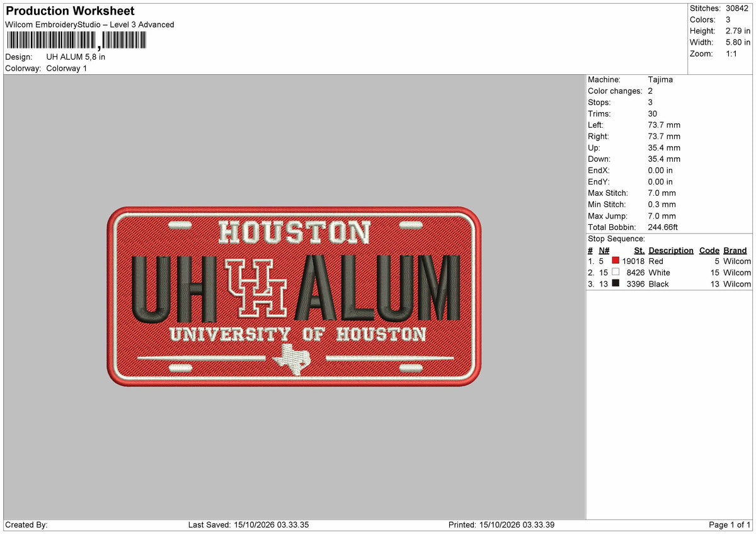Click the "Left:" row value 73.7 mm
The height and width of the screenshot is (534, 756).
click(664, 125)
